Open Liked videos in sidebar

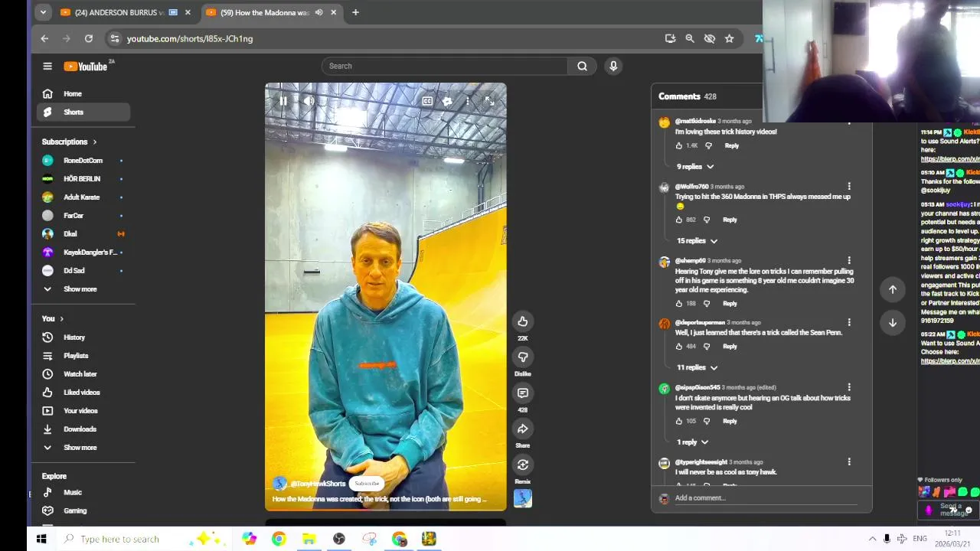click(x=83, y=393)
